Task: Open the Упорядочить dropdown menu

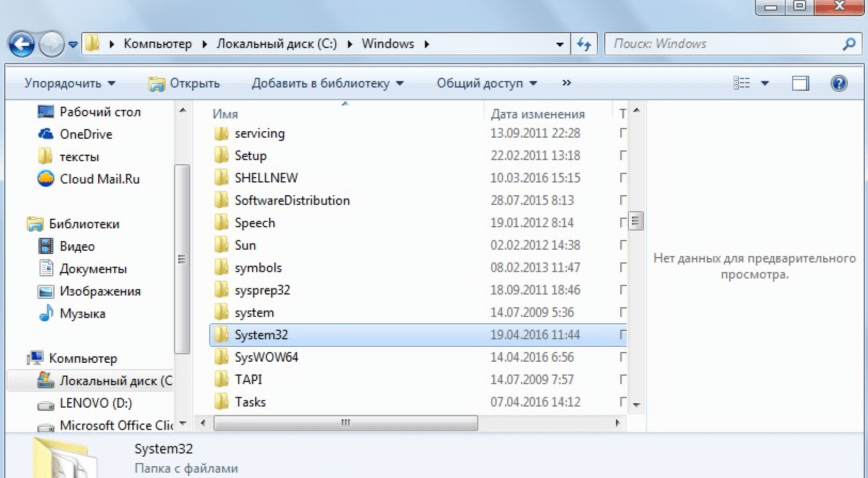Action: 69,83
